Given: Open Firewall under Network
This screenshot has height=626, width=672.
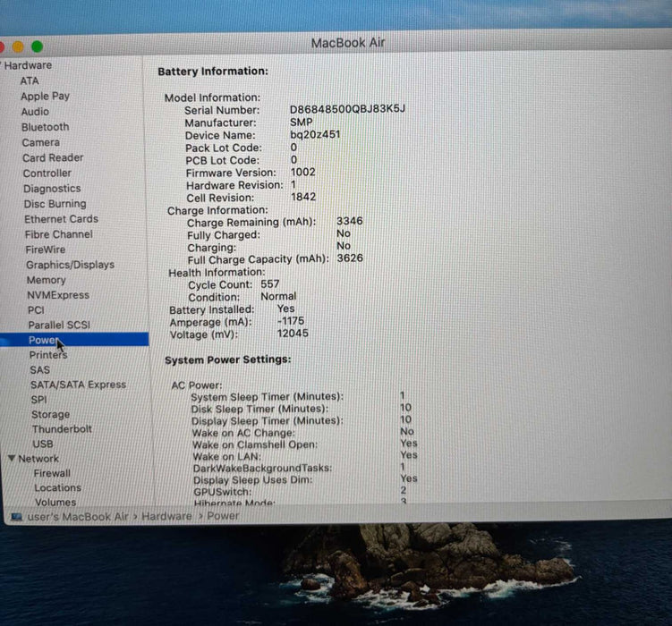Looking at the screenshot, I should coord(52,473).
